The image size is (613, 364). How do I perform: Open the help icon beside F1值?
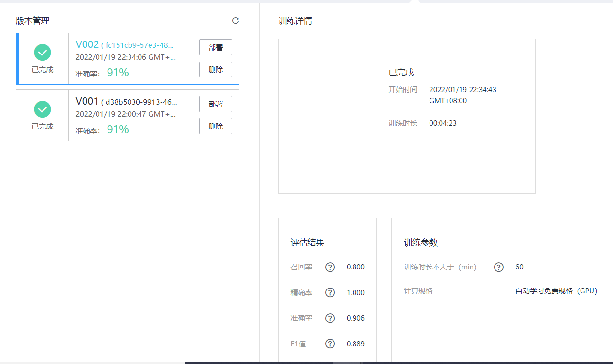click(330, 343)
